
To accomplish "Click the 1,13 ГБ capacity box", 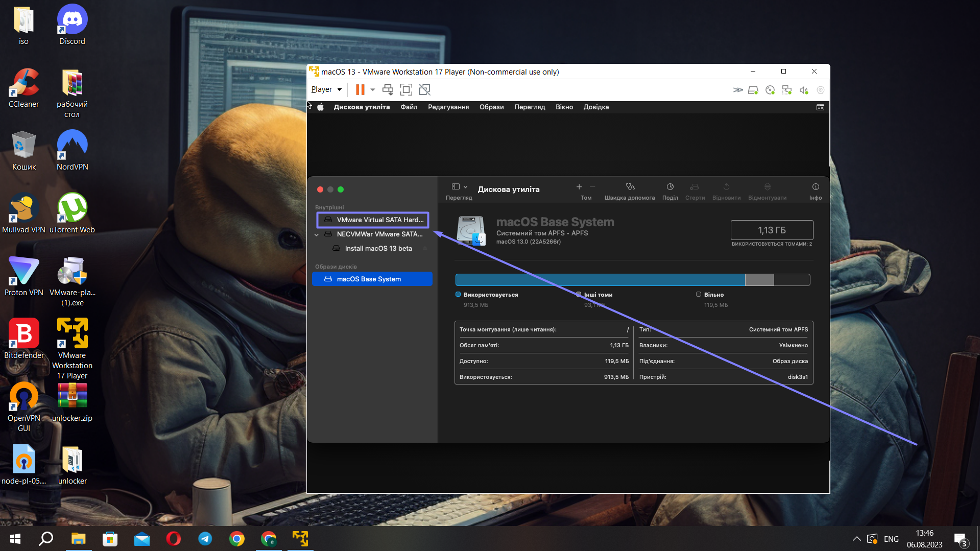I will (772, 230).
